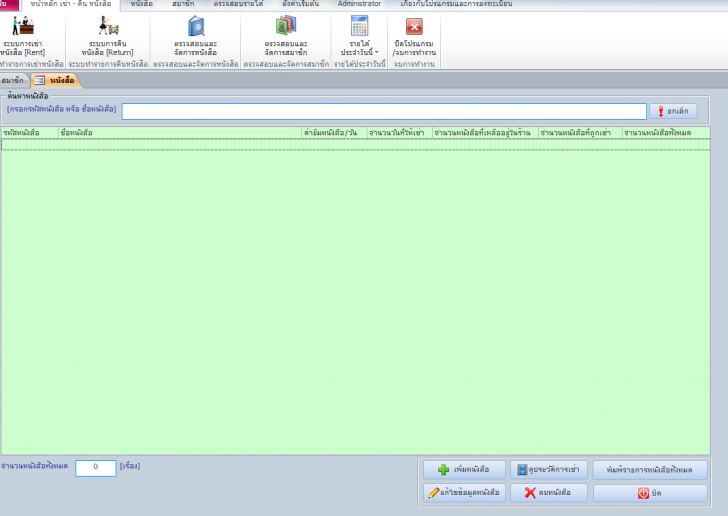
Task: Click the edit book information pencil button
Action: 464,493
